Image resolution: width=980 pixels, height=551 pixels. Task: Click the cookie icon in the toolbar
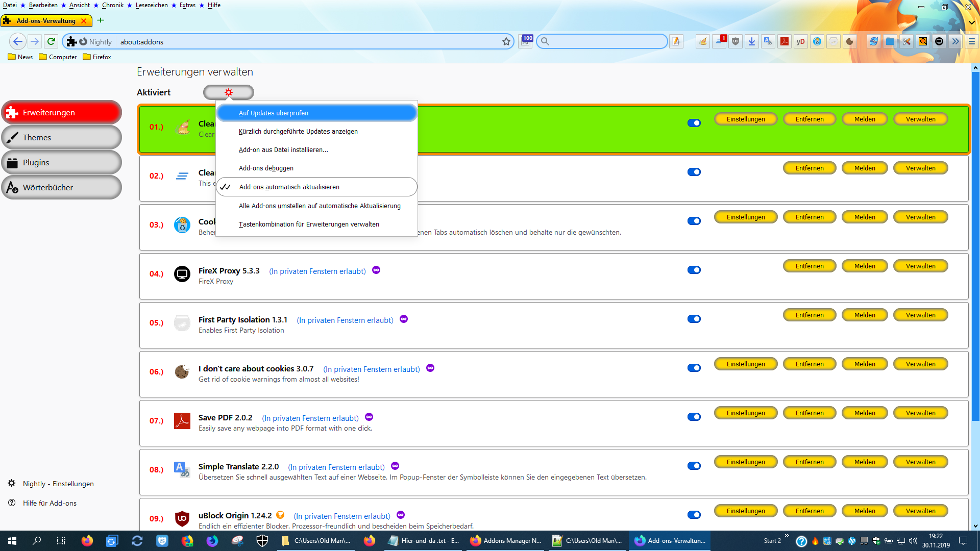[x=849, y=42]
